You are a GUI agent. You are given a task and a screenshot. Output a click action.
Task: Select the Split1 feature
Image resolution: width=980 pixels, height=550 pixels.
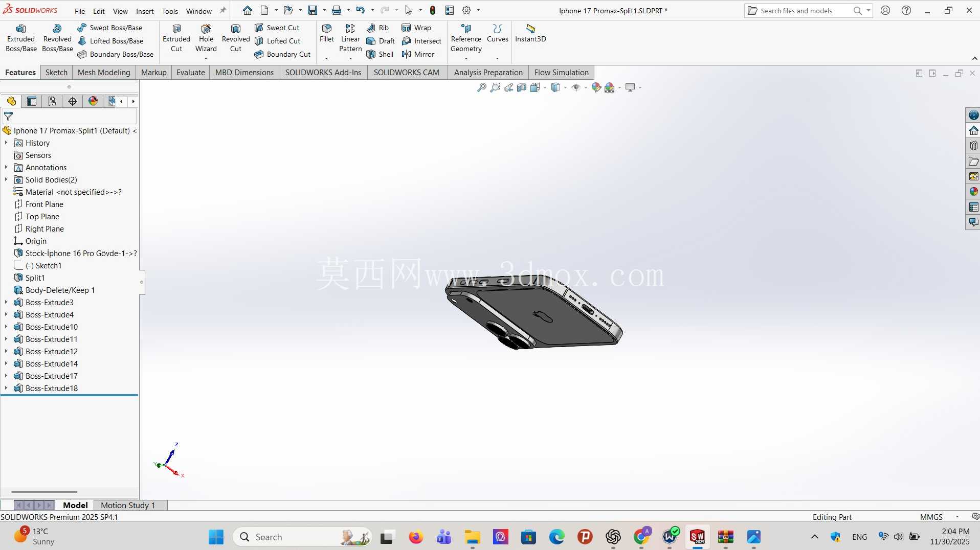coord(35,278)
